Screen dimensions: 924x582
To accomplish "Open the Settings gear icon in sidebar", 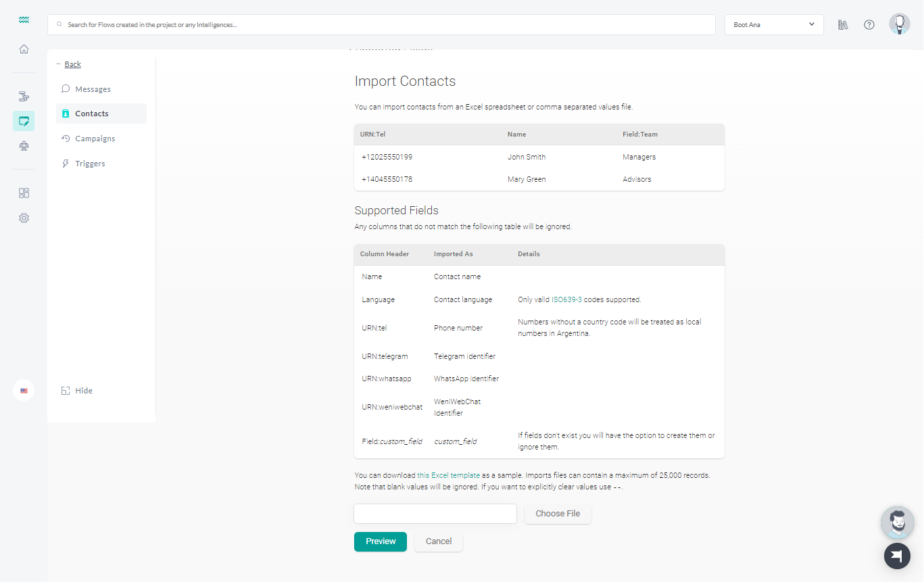I will (x=24, y=218).
